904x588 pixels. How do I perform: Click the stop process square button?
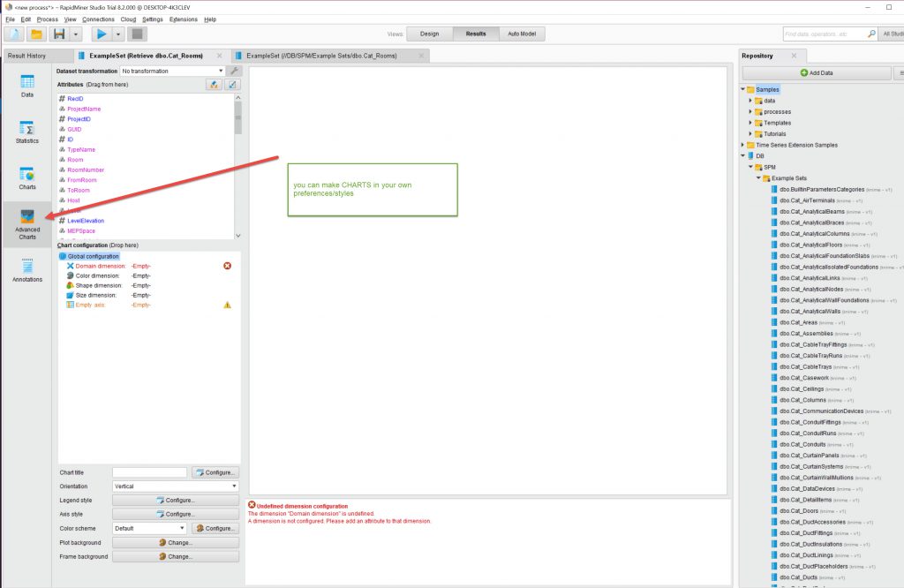point(137,34)
